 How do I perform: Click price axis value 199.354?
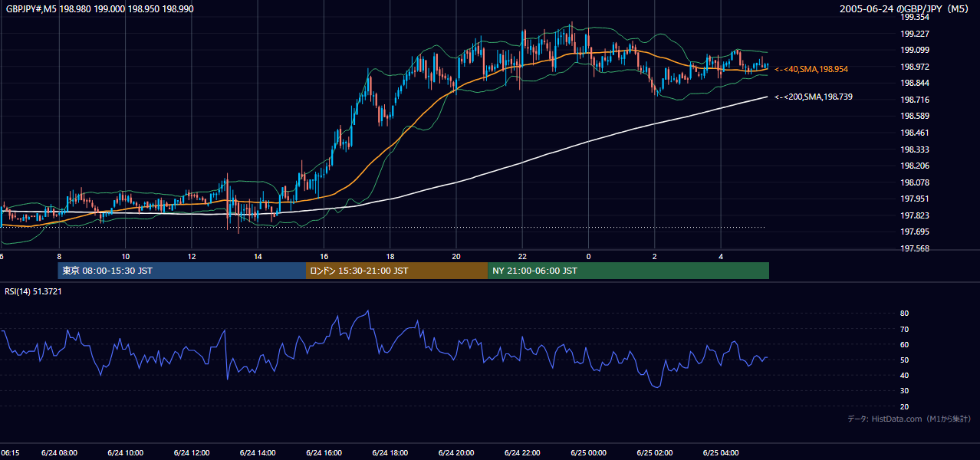point(915,17)
